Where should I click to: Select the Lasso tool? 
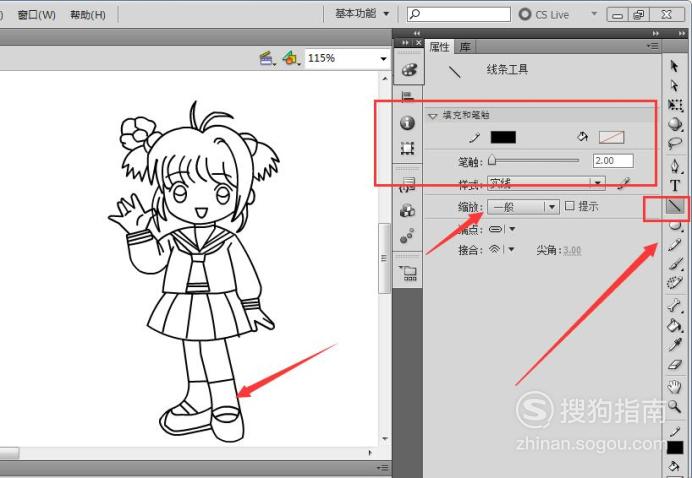point(675,143)
